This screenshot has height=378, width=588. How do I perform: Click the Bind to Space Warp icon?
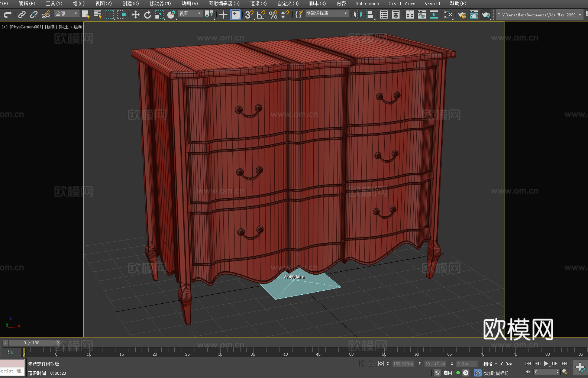tap(46, 14)
